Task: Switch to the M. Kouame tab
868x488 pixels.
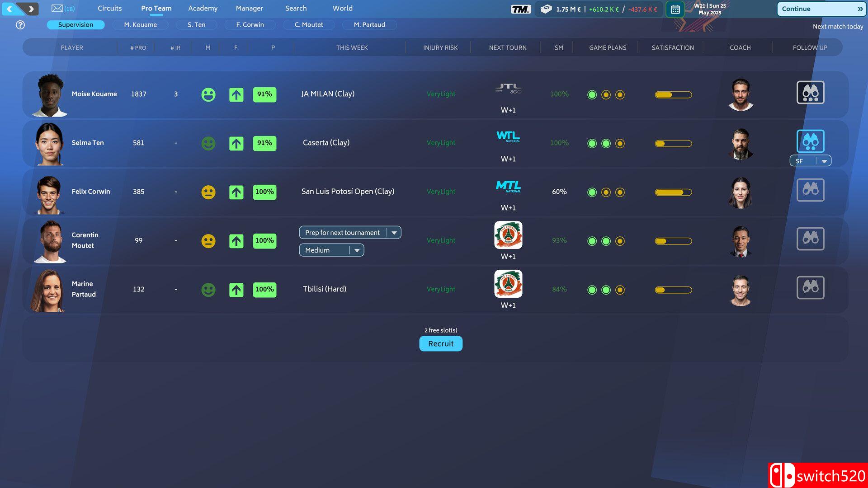Action: (141, 25)
